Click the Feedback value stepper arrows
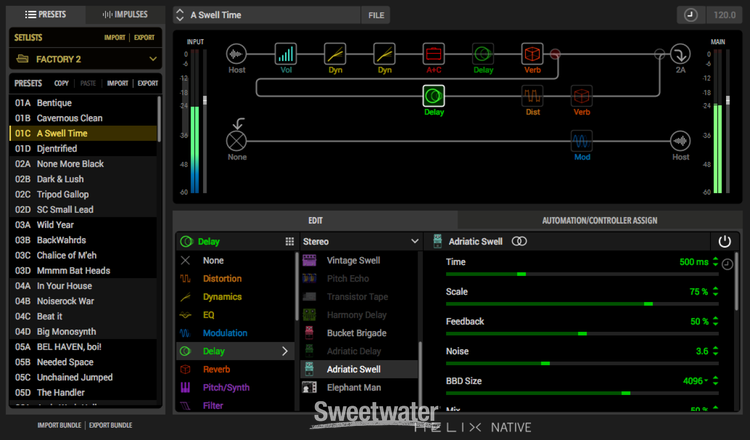The width and height of the screenshot is (750, 440). tap(716, 321)
